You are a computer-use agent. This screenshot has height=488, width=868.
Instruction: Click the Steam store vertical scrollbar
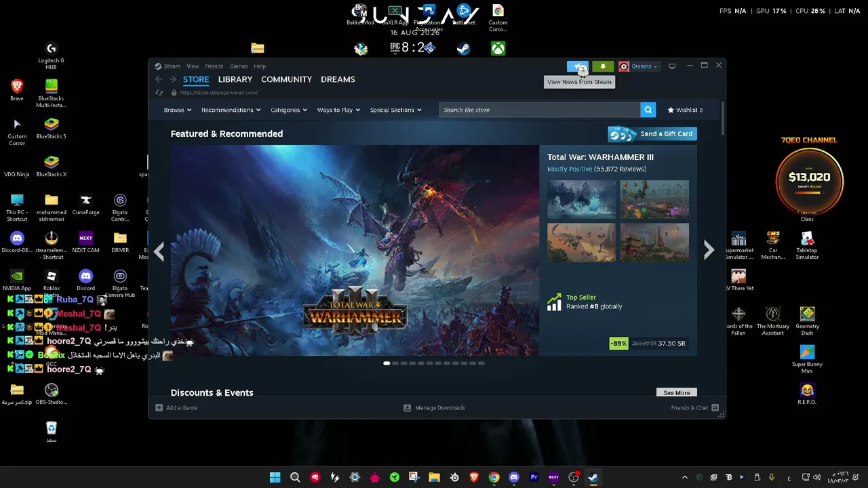coord(723,118)
